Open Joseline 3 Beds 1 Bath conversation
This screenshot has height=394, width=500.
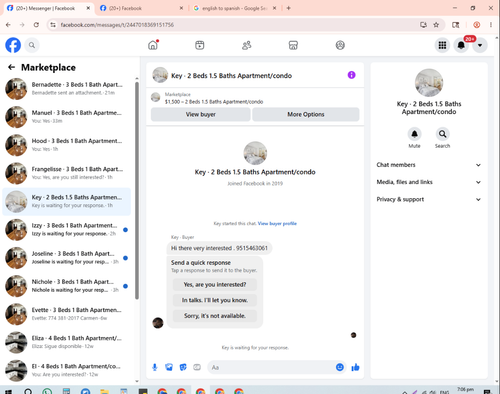[x=67, y=258]
